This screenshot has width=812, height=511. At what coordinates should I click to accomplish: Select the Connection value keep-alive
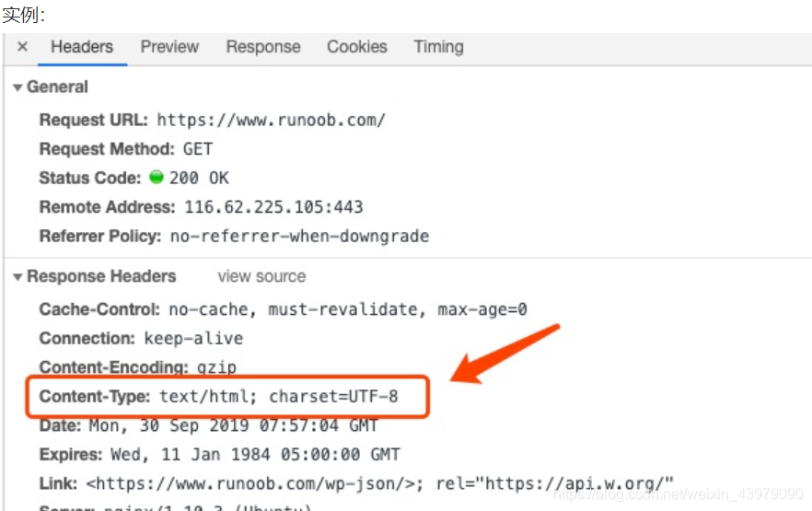click(x=193, y=339)
